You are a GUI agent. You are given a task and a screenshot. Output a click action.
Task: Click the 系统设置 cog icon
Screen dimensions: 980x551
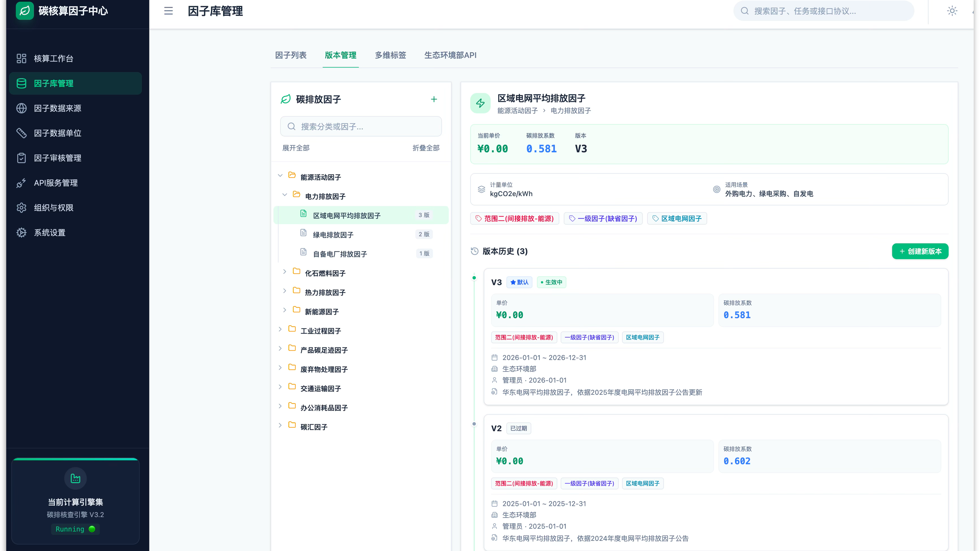click(x=21, y=232)
